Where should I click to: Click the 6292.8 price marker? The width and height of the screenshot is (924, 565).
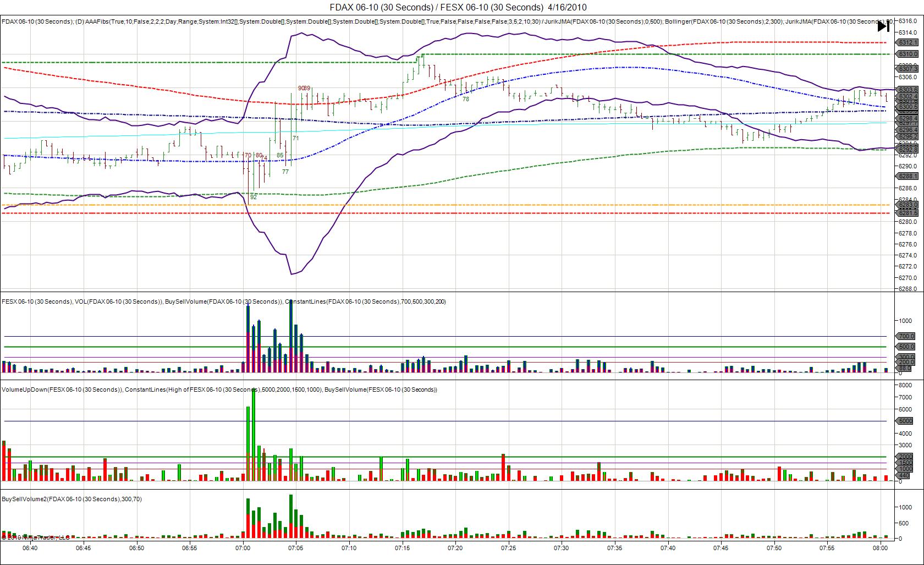point(908,150)
